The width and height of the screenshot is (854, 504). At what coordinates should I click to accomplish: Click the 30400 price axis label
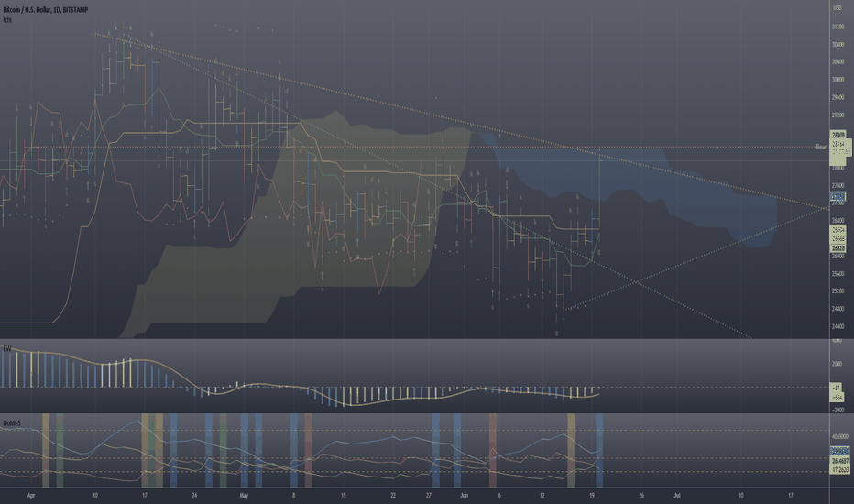[838, 62]
